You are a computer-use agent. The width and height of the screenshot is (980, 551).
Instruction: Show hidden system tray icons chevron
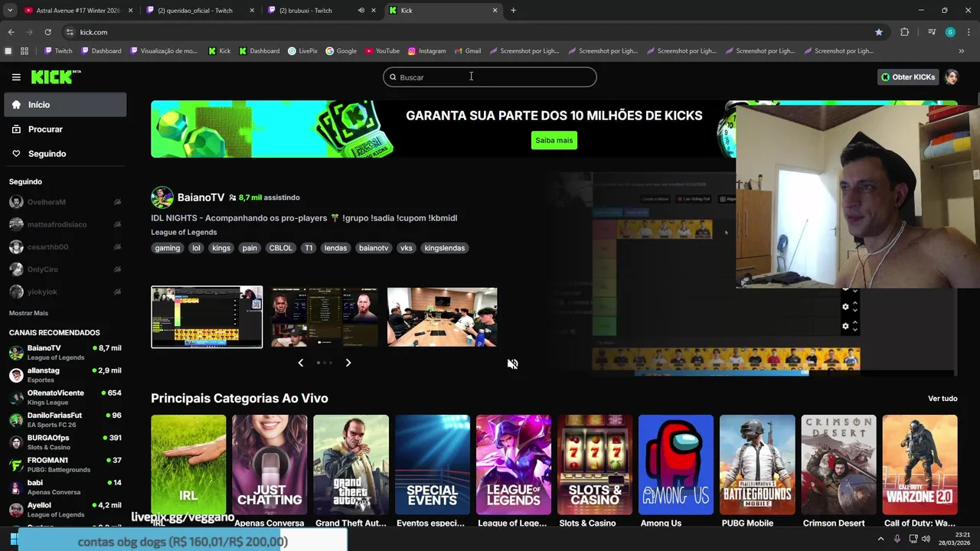(x=880, y=539)
